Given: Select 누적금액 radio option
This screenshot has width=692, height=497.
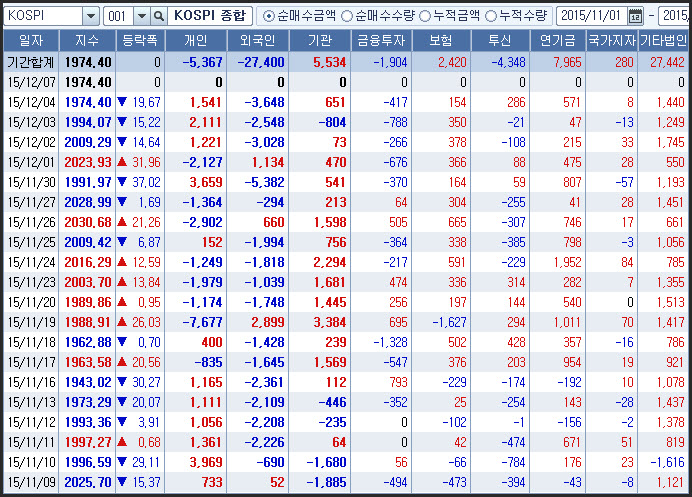Looking at the screenshot, I should (425, 16).
